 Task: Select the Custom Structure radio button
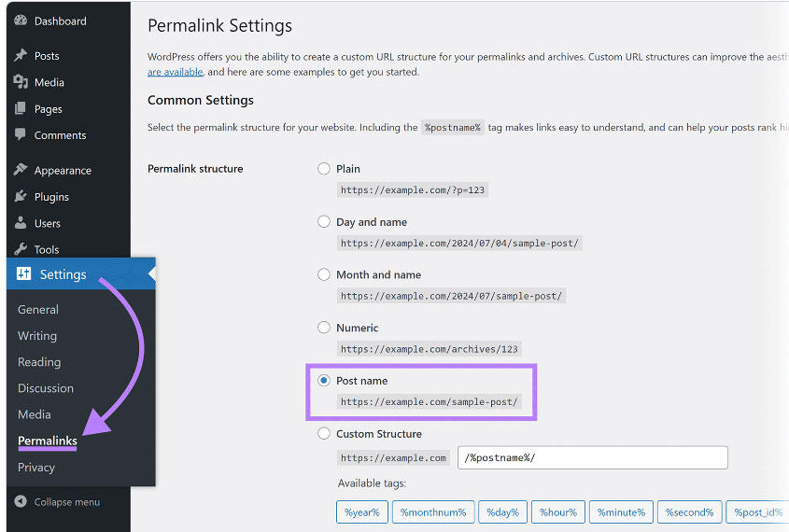pyautogui.click(x=324, y=434)
